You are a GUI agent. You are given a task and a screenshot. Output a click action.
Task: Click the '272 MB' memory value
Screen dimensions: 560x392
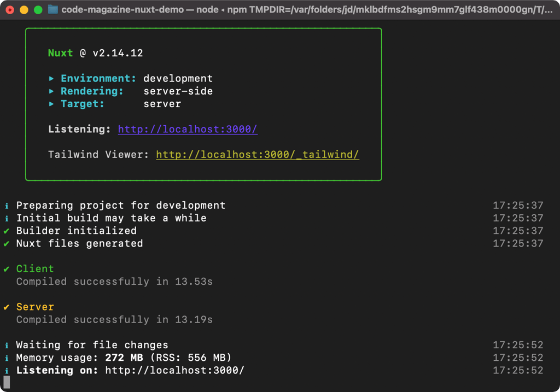click(x=124, y=358)
